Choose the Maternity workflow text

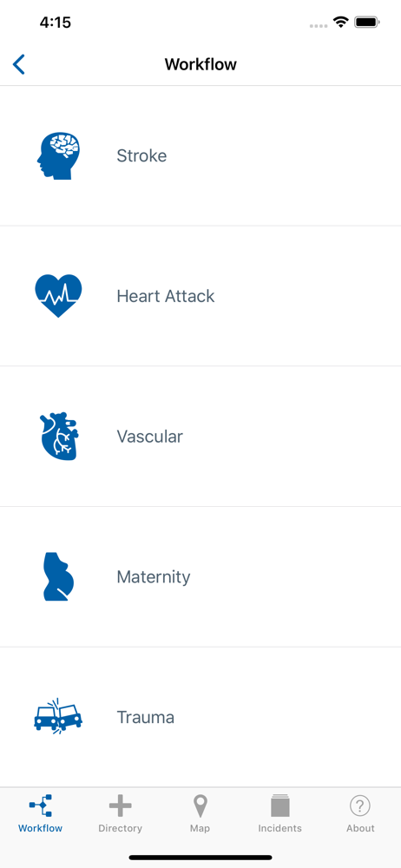[x=154, y=577]
